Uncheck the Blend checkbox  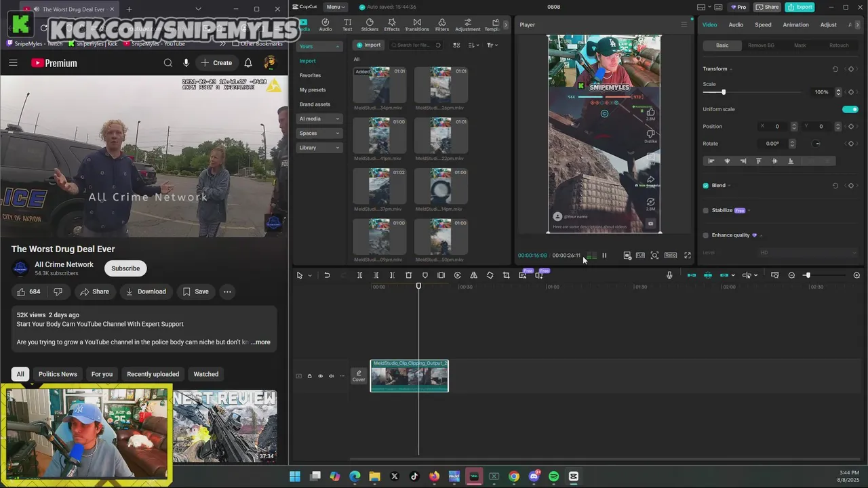706,186
